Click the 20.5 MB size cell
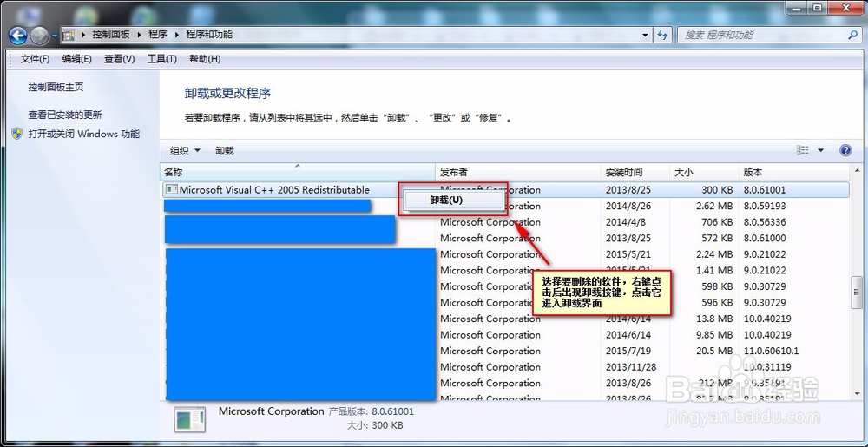This screenshot has height=447, width=868. click(714, 351)
